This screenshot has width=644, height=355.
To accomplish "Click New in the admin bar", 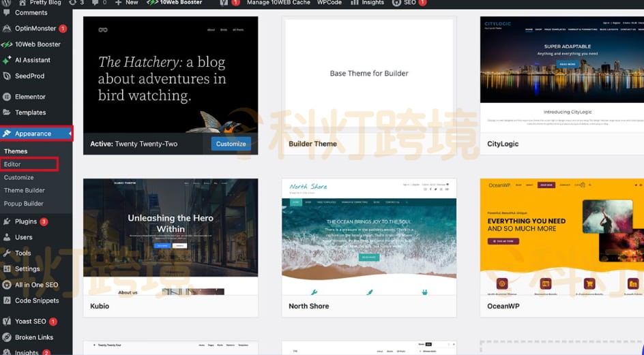I will tap(132, 3).
